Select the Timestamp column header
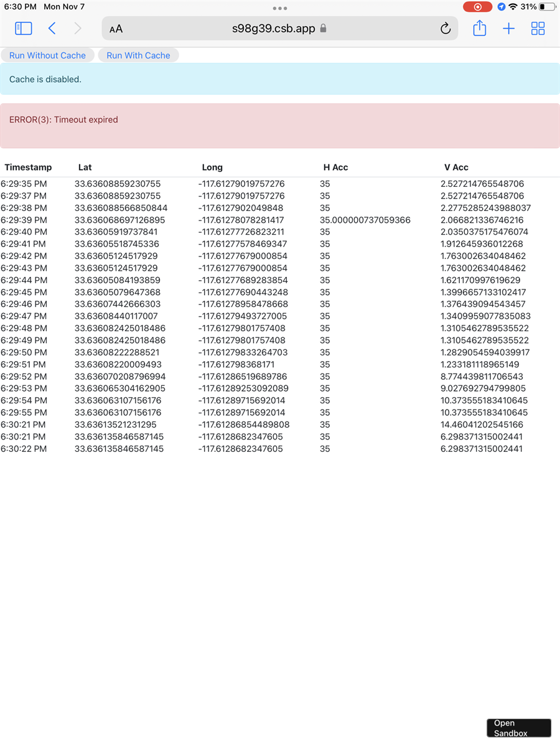Screen dimensions: 560x747 click(x=28, y=167)
